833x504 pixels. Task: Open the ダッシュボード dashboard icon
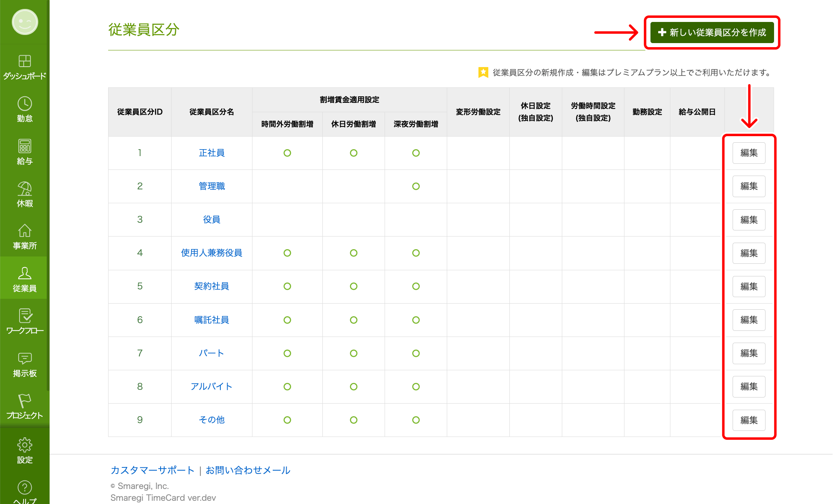[25, 61]
